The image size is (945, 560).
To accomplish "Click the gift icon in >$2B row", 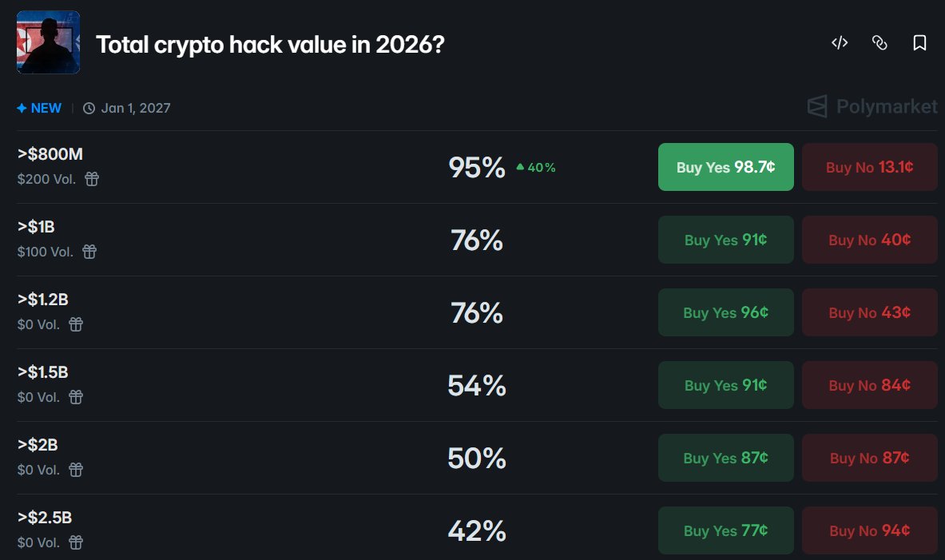I will (76, 470).
